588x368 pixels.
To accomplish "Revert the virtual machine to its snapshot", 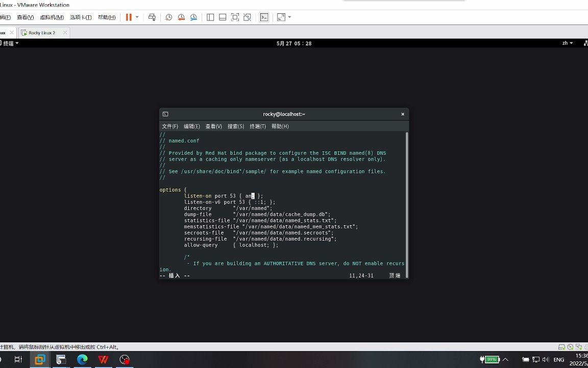I will click(181, 17).
